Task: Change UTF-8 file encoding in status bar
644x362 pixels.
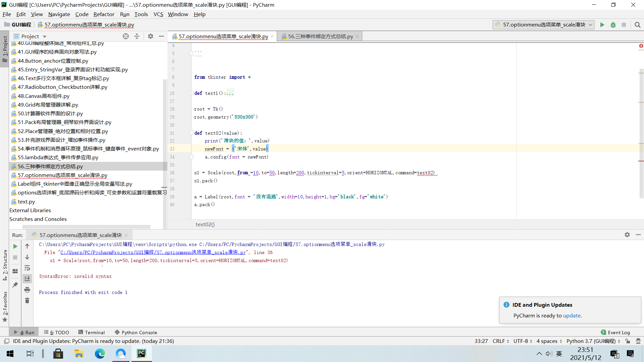Action: 523,341
